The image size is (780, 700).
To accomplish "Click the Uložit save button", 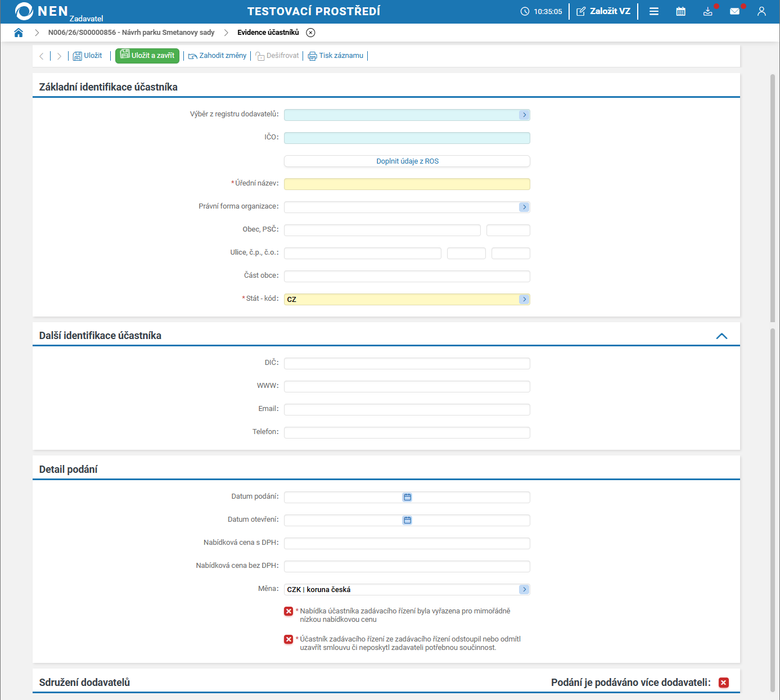I will pos(88,56).
